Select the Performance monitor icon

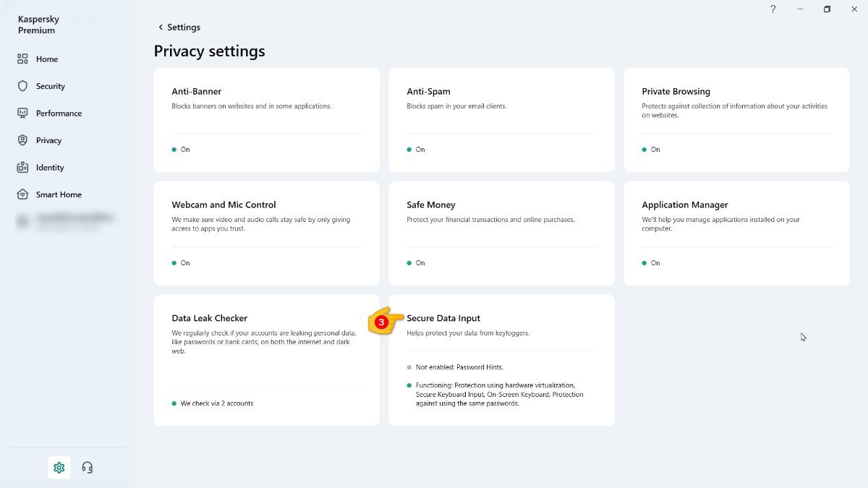click(22, 114)
